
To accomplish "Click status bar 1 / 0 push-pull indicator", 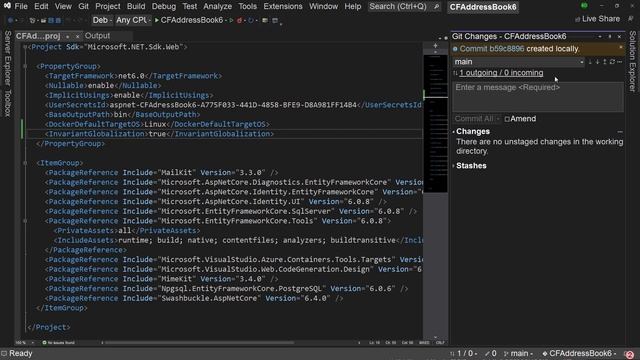I will pyautogui.click(x=464, y=353).
